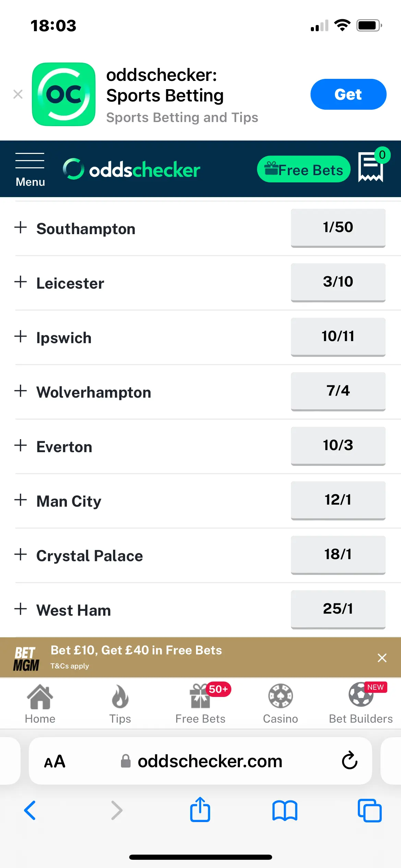The image size is (401, 868).
Task: Select Everton 10/3 odds
Action: (338, 445)
